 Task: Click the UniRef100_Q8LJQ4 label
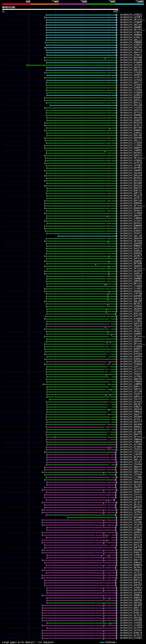coord(131,236)
